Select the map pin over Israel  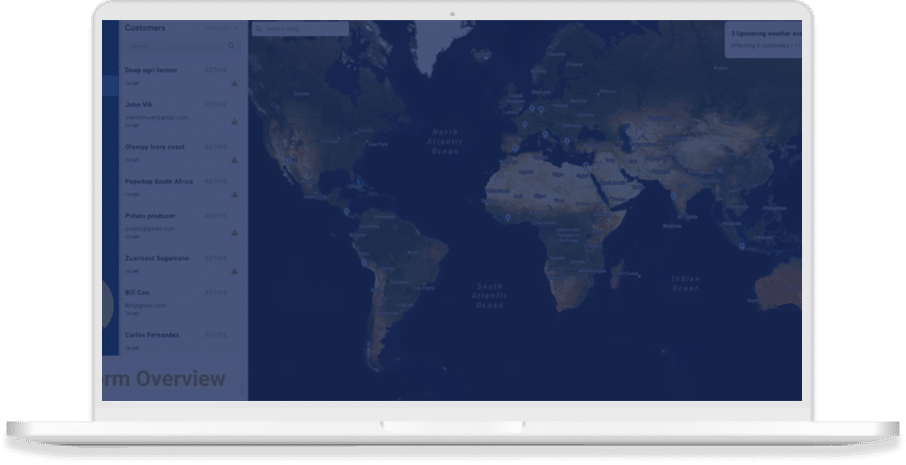click(585, 165)
